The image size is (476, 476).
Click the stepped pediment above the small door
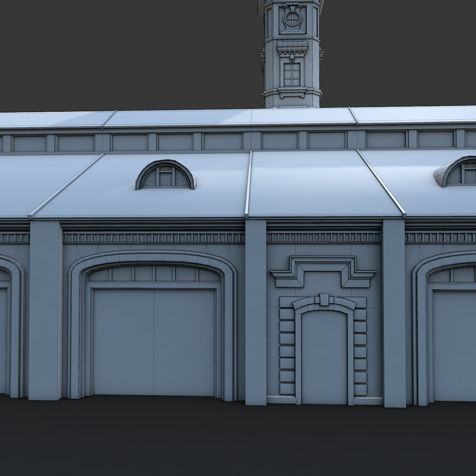[323, 271]
